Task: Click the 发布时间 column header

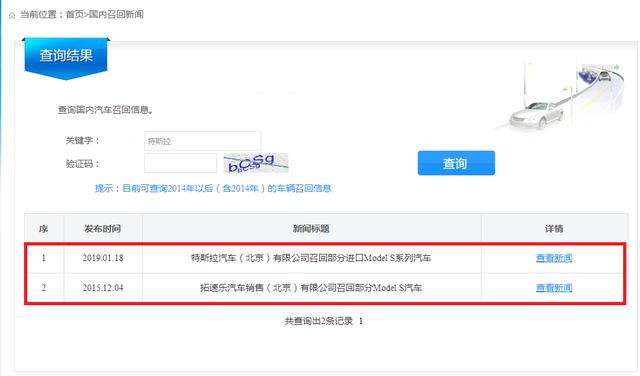Action: pyautogui.click(x=102, y=229)
